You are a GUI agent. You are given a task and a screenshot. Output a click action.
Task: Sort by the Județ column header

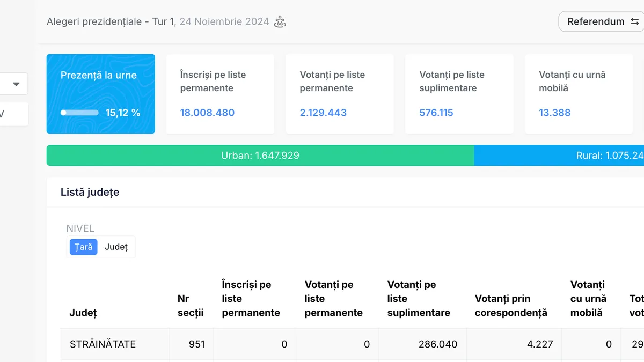click(83, 313)
